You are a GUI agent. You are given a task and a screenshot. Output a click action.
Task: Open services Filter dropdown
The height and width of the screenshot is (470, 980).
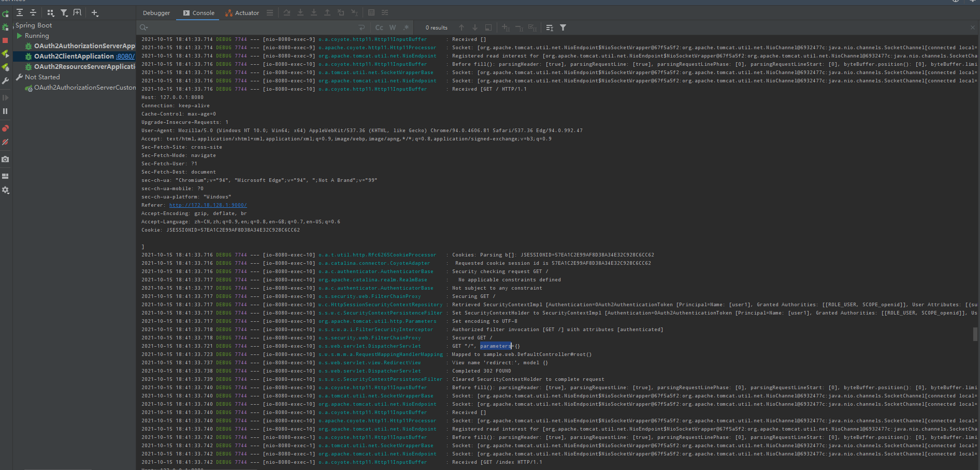64,12
